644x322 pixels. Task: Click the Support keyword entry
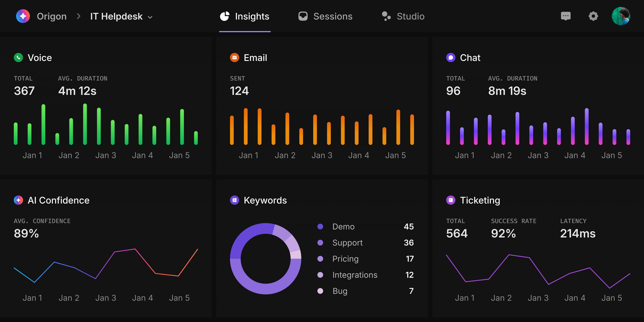347,242
